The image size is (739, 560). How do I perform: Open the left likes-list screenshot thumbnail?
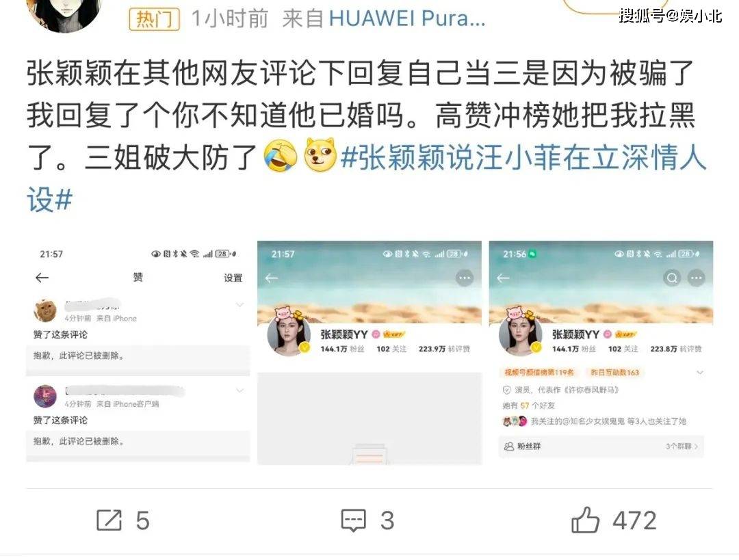coord(138,352)
